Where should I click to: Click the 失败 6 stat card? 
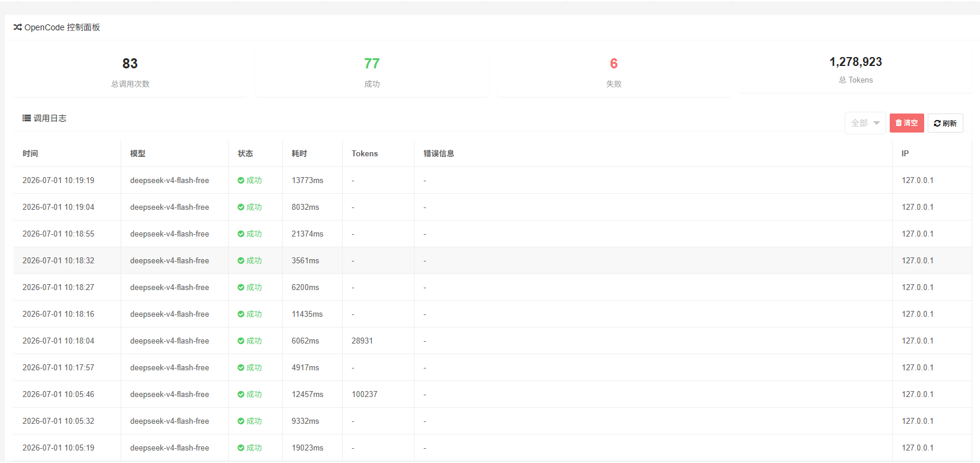[x=614, y=73]
